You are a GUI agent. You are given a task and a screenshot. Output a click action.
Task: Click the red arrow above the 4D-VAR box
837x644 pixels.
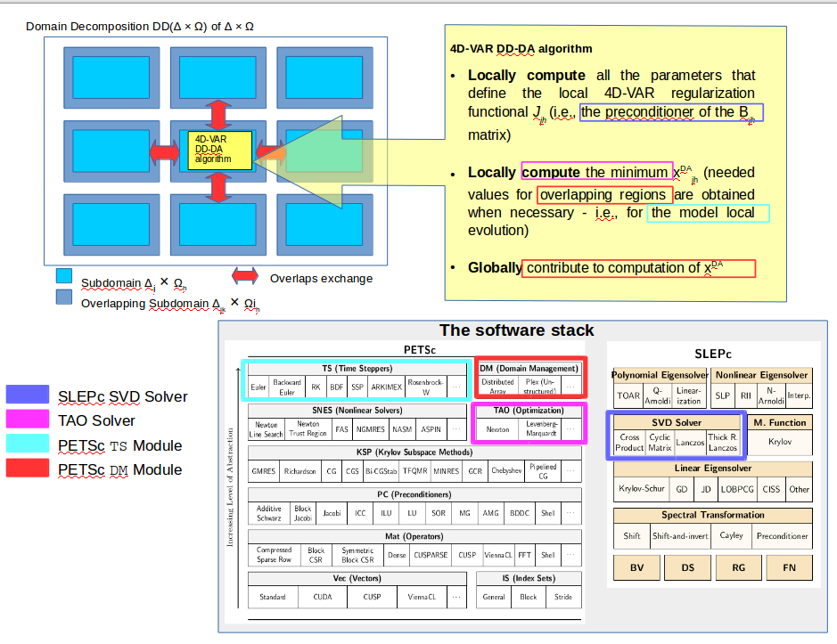coord(220,114)
